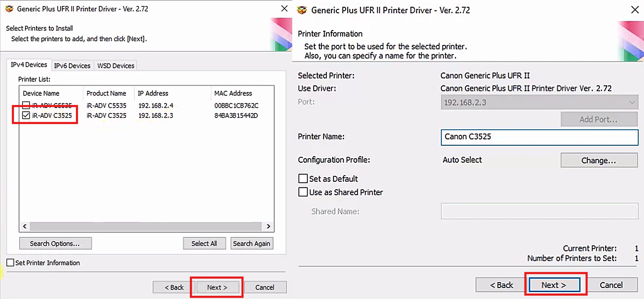Screen dimensions: 644x299
Task: Switch to the IPv6 Devices tab
Action: [x=72, y=66]
